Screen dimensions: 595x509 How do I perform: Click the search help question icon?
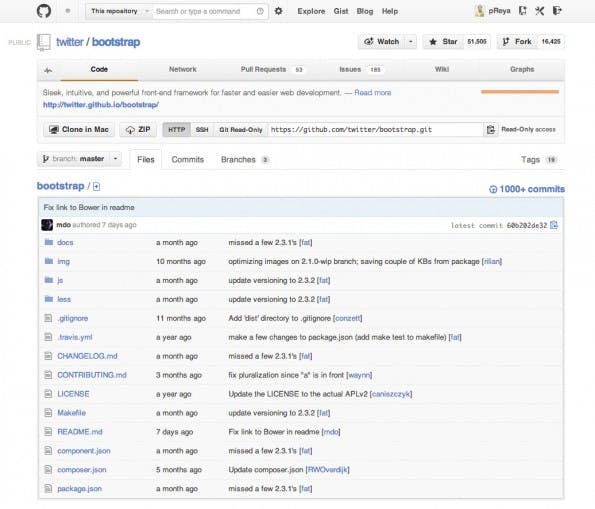pyautogui.click(x=260, y=11)
